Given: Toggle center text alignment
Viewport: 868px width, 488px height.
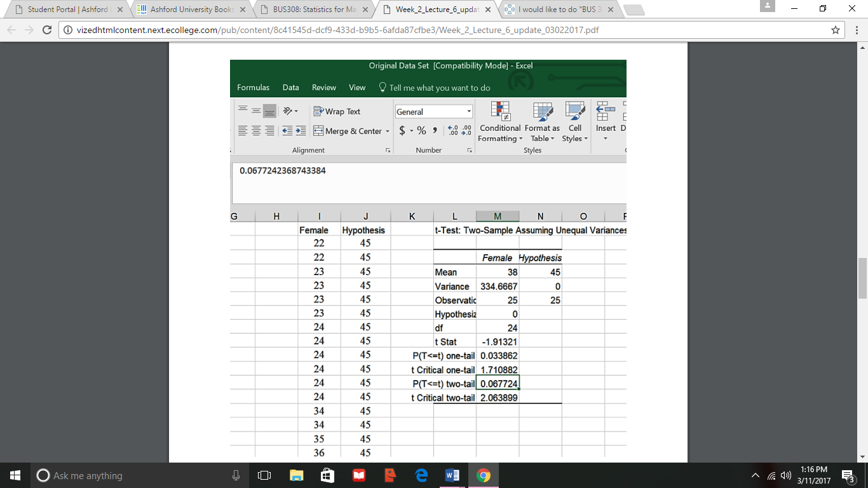Looking at the screenshot, I should [255, 131].
